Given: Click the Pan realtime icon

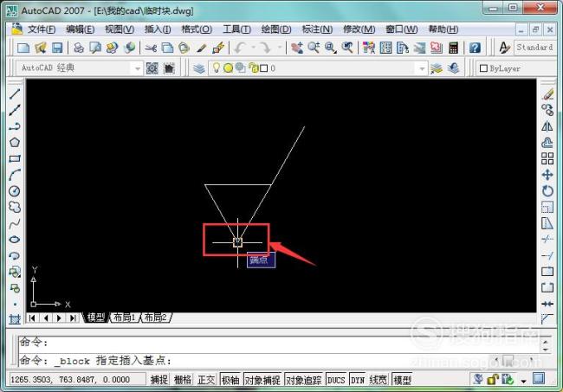Looking at the screenshot, I should 297,48.
